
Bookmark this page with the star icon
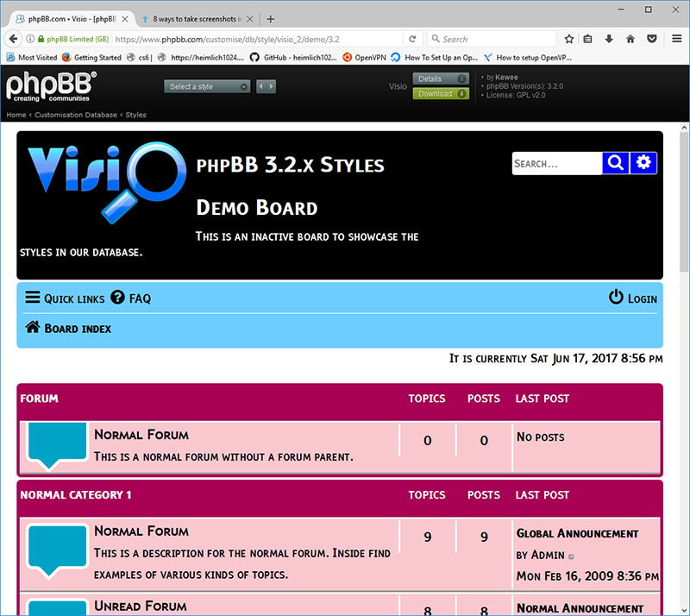(569, 39)
